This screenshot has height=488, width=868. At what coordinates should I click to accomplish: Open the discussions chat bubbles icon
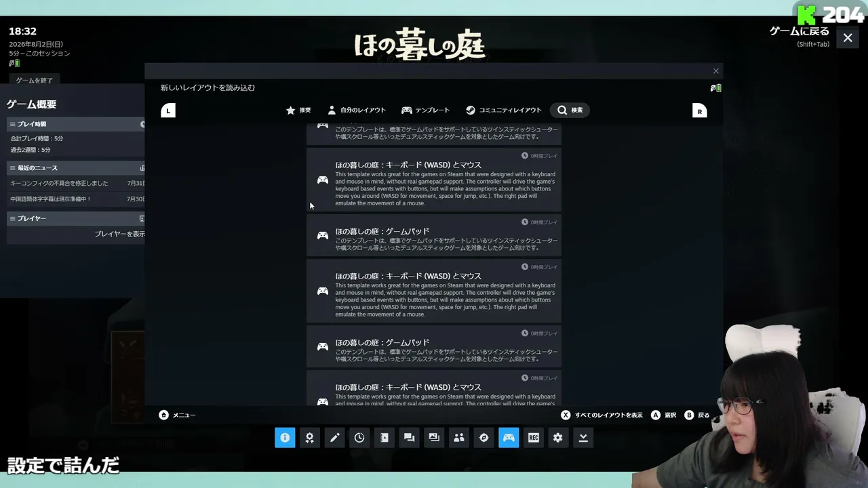tap(409, 438)
